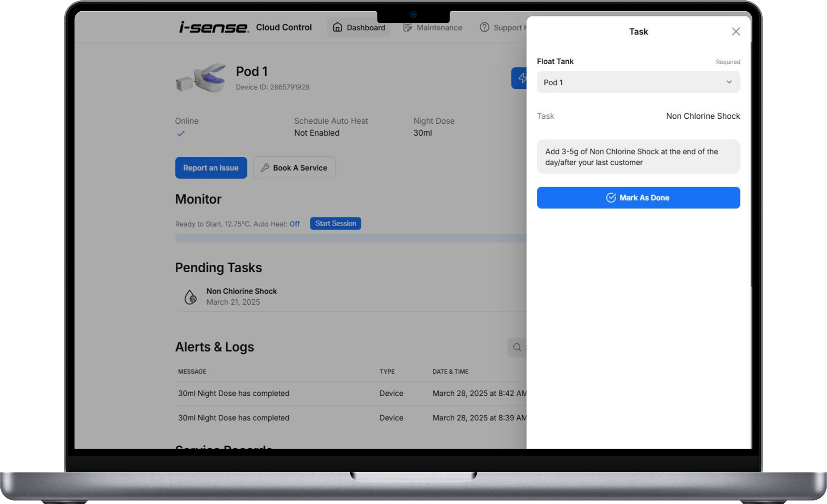Click the Online status checkmark

click(181, 133)
